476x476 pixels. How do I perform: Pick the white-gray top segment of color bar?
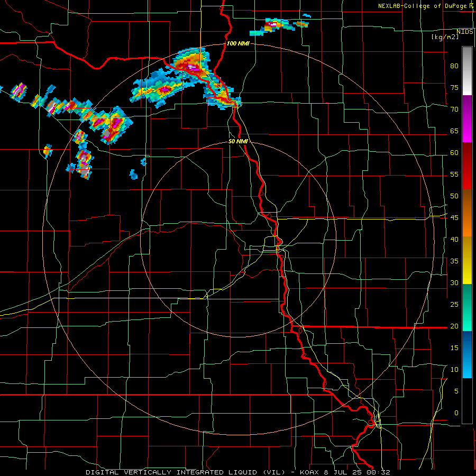tap(467, 71)
